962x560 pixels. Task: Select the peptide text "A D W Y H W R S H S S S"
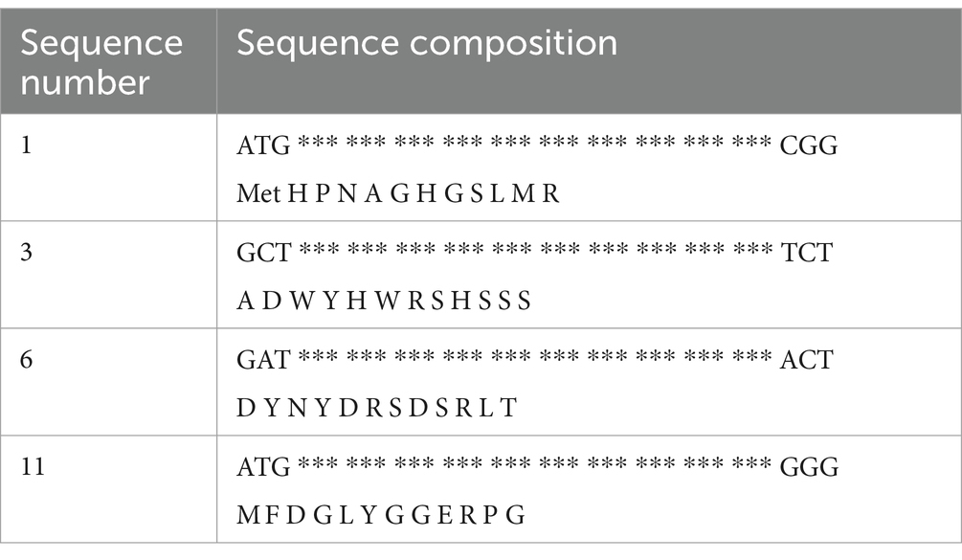click(383, 302)
